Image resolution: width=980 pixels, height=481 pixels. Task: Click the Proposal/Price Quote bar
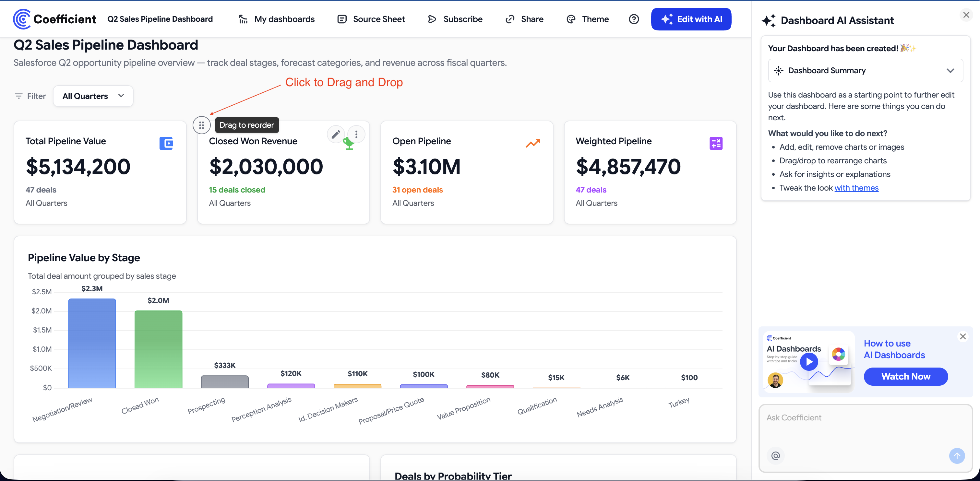(x=424, y=386)
